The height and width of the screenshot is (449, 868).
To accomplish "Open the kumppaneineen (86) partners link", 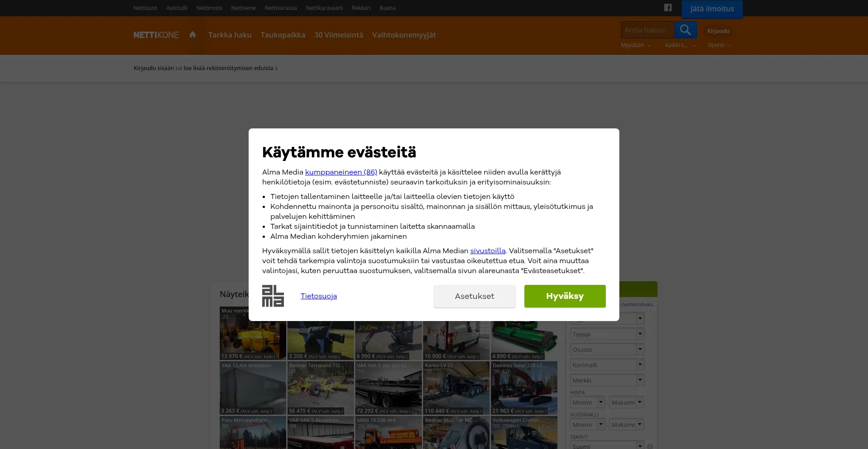I will coord(341,172).
